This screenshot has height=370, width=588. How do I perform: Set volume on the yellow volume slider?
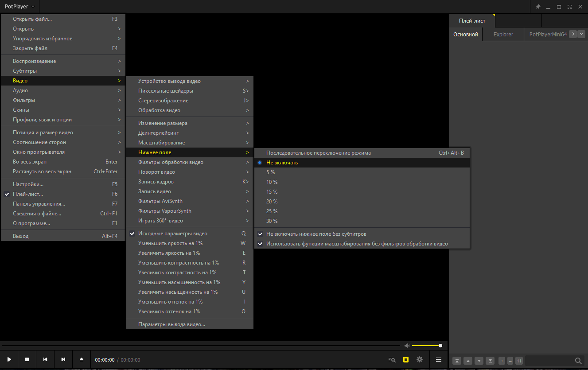point(427,346)
